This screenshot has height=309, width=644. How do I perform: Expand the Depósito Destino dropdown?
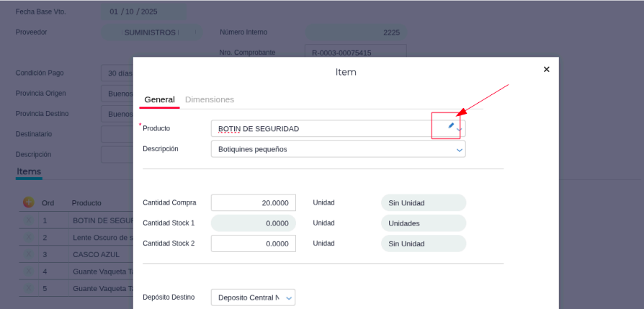pyautogui.click(x=289, y=297)
